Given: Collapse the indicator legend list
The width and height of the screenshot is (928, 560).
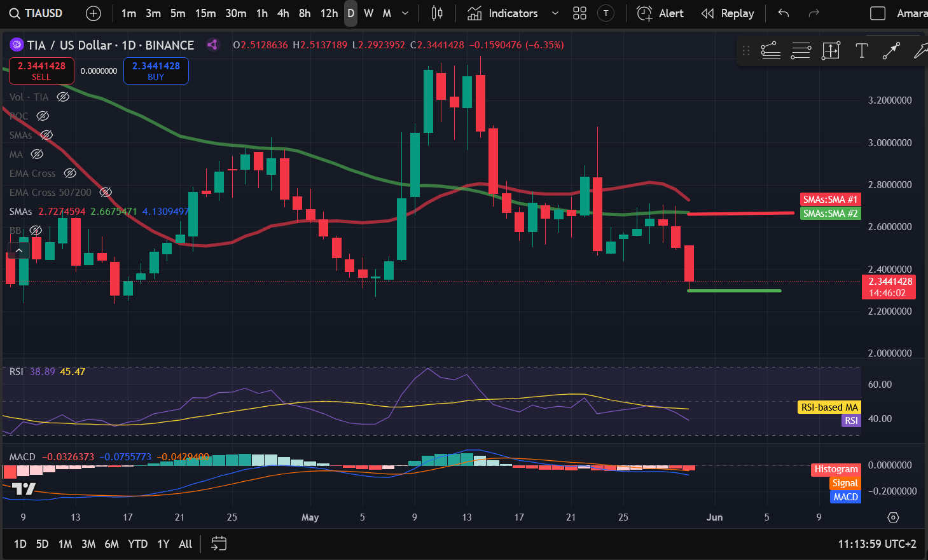Looking at the screenshot, I should click(x=19, y=251).
